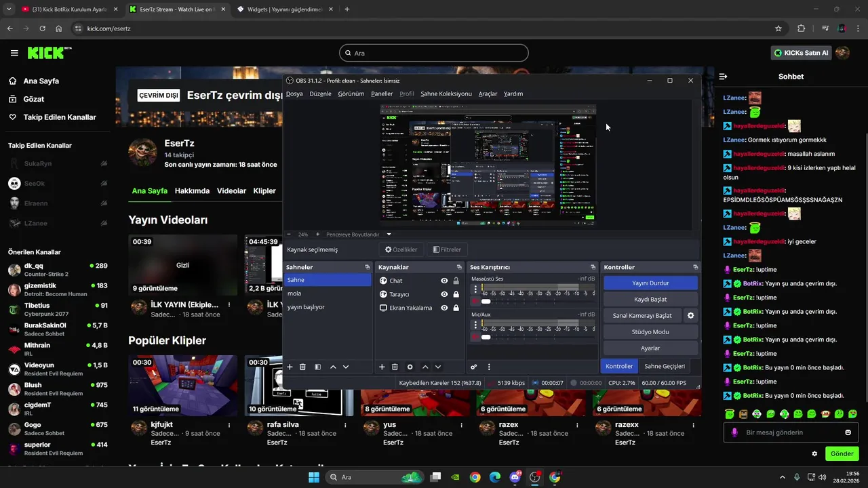Open Düzenle menu in OBS
The image size is (868, 488).
coord(320,94)
